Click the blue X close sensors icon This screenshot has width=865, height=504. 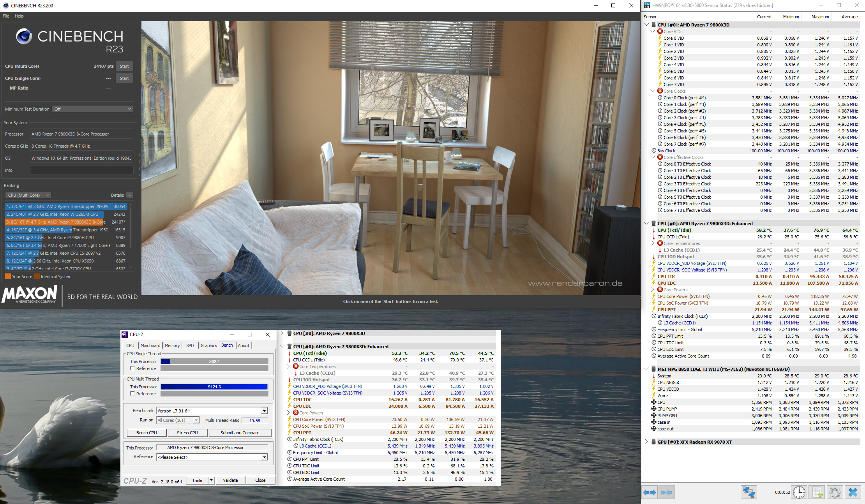point(853,492)
